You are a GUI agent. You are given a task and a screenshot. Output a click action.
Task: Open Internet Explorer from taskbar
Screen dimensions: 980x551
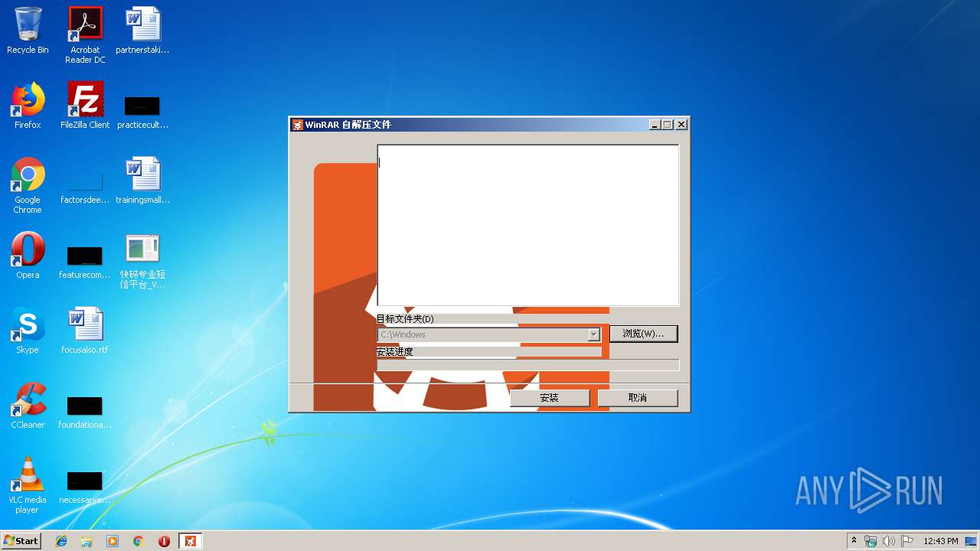pyautogui.click(x=61, y=541)
